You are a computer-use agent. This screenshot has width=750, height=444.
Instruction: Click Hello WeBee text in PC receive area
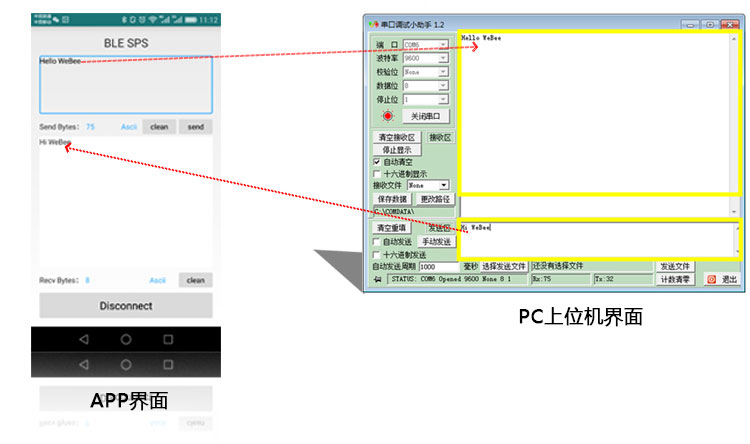(x=481, y=38)
